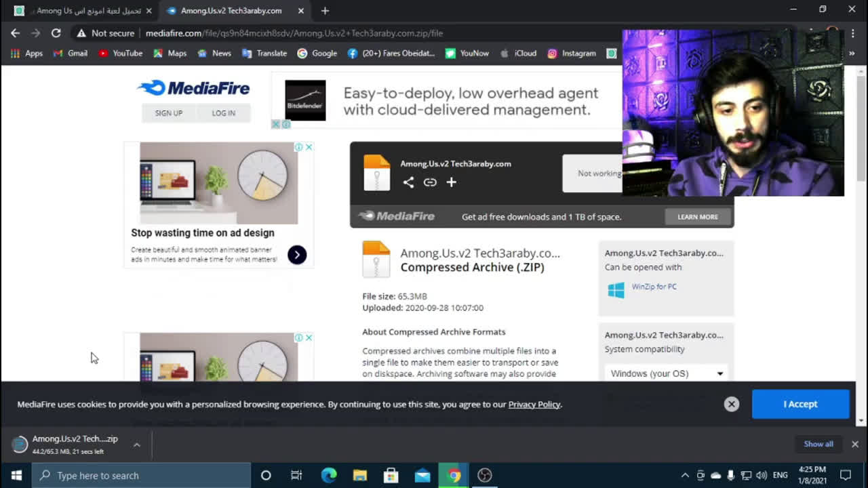Viewport: 868px width, 488px height.
Task: Open a new browser tab
Action: [x=325, y=11]
